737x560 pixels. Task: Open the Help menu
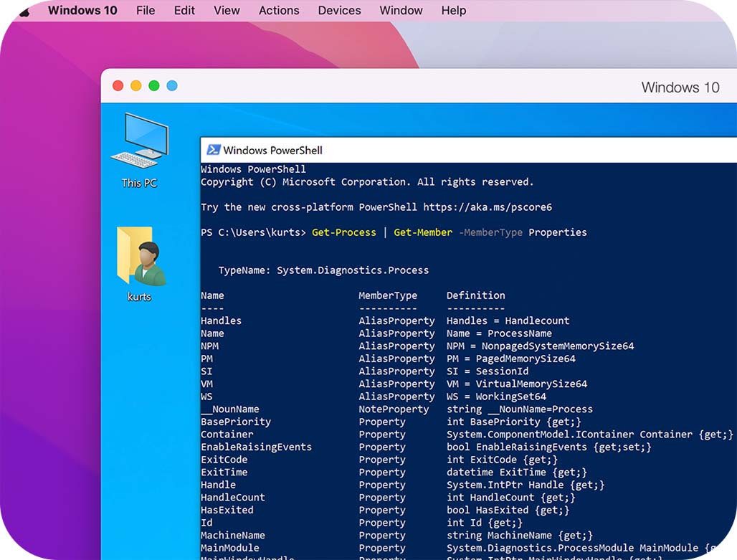(454, 10)
